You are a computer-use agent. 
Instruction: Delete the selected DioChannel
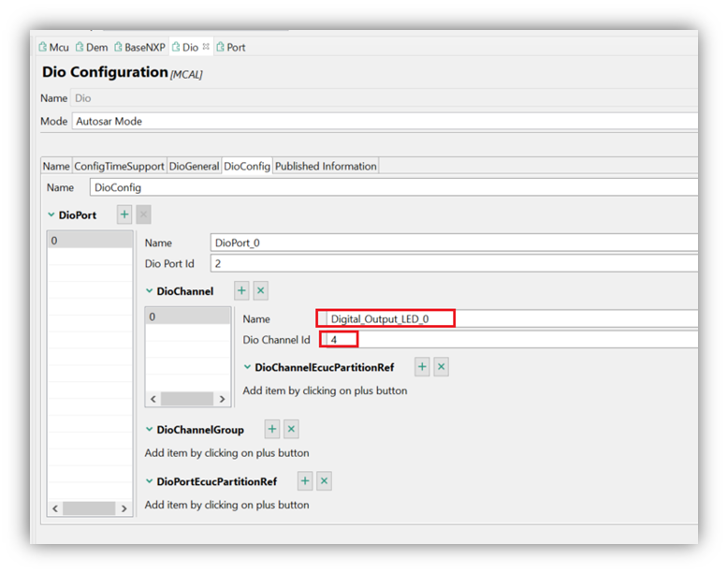pos(261,290)
